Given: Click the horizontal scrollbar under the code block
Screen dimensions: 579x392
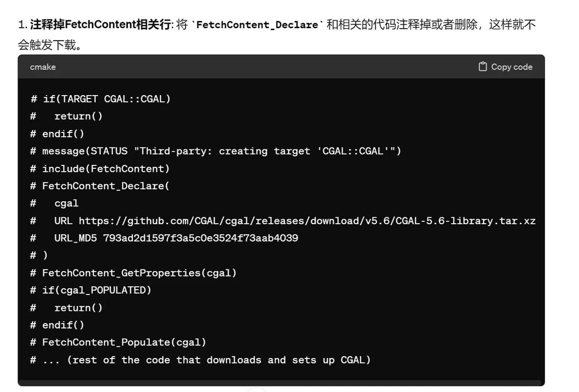Looking at the screenshot, I should (281, 383).
